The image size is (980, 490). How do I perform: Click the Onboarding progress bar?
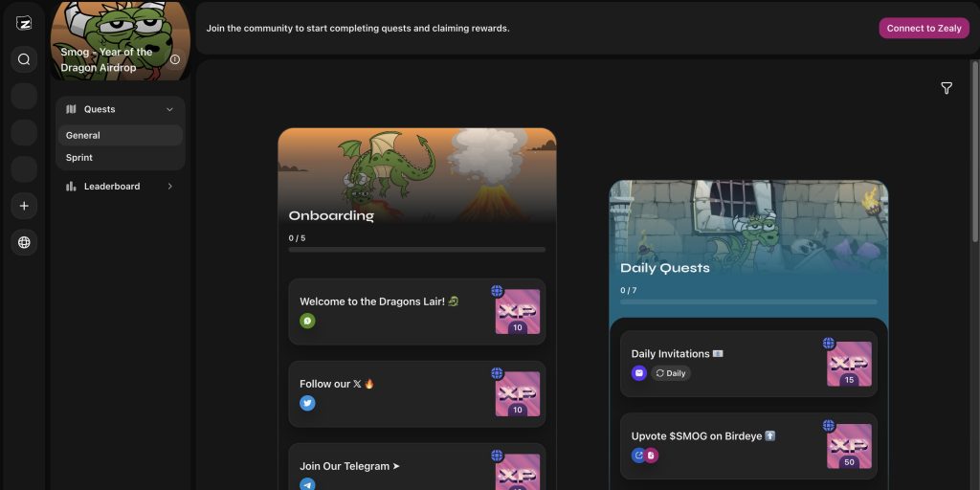point(417,250)
